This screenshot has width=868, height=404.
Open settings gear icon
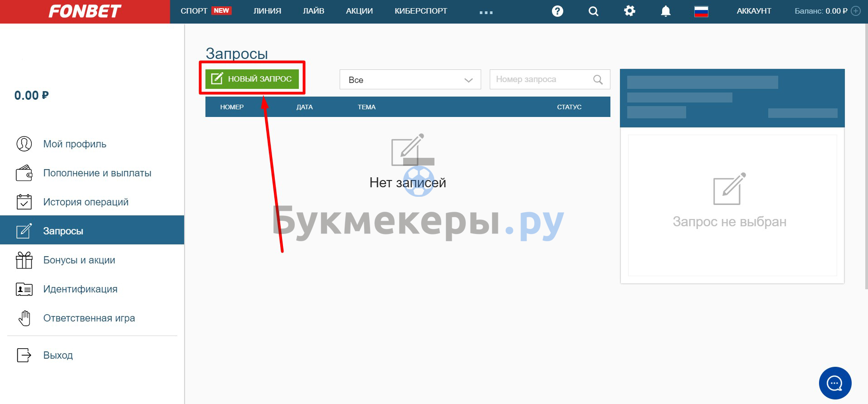click(629, 11)
